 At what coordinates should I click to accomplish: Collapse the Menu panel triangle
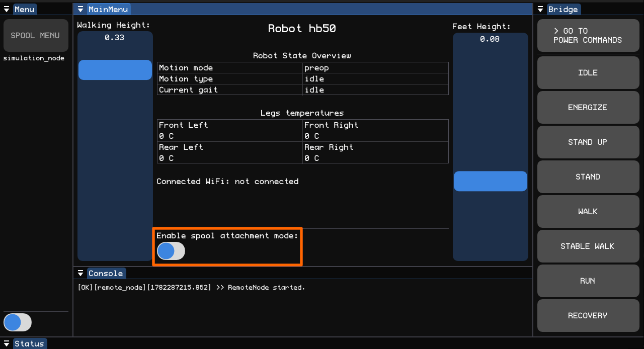[7, 9]
